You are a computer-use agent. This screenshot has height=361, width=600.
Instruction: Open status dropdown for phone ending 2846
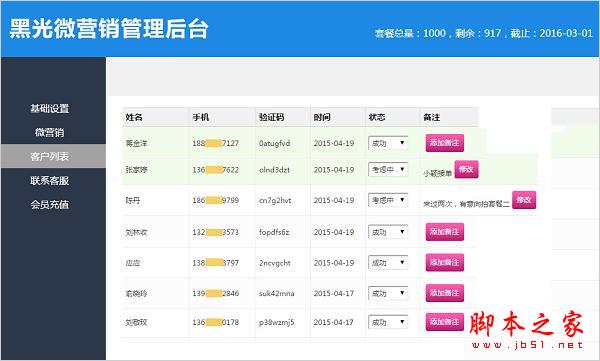point(388,293)
